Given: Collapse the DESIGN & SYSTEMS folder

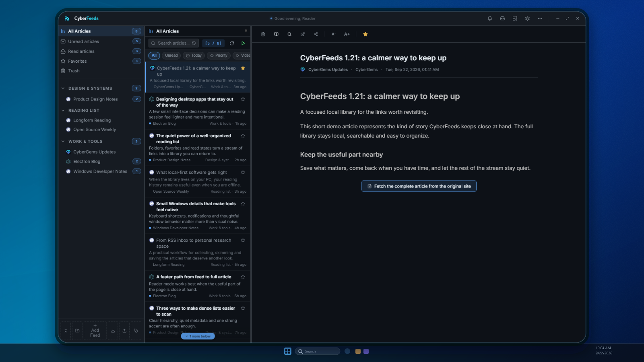Looking at the screenshot, I should 63,88.
